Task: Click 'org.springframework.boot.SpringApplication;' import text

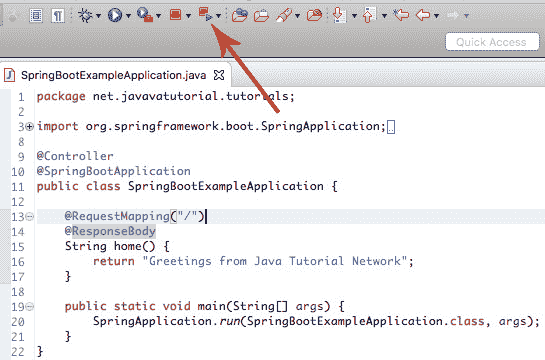Action: (x=236, y=126)
